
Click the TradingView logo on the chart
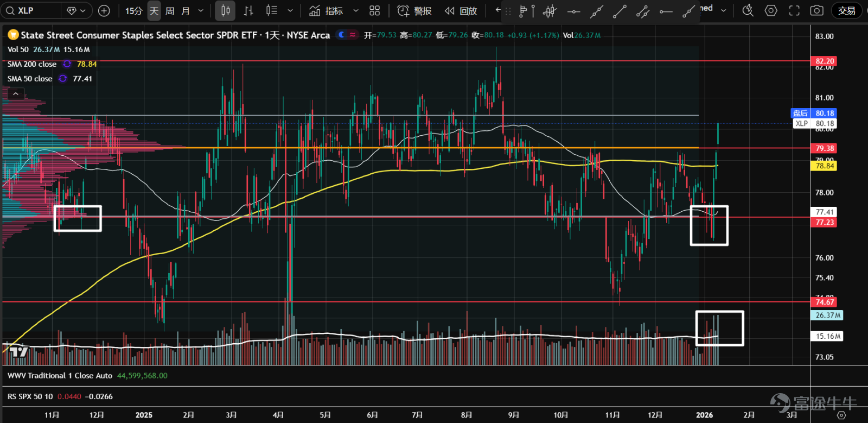click(x=18, y=352)
